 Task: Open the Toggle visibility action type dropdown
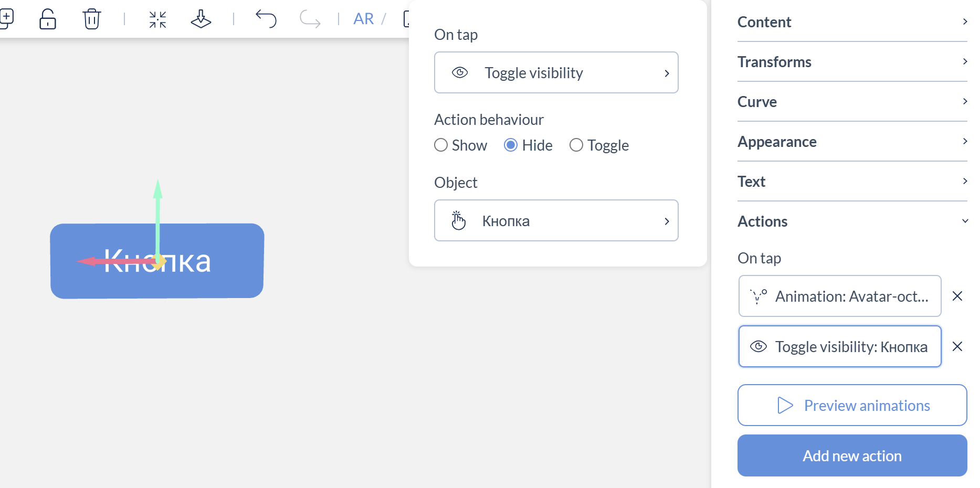click(556, 72)
